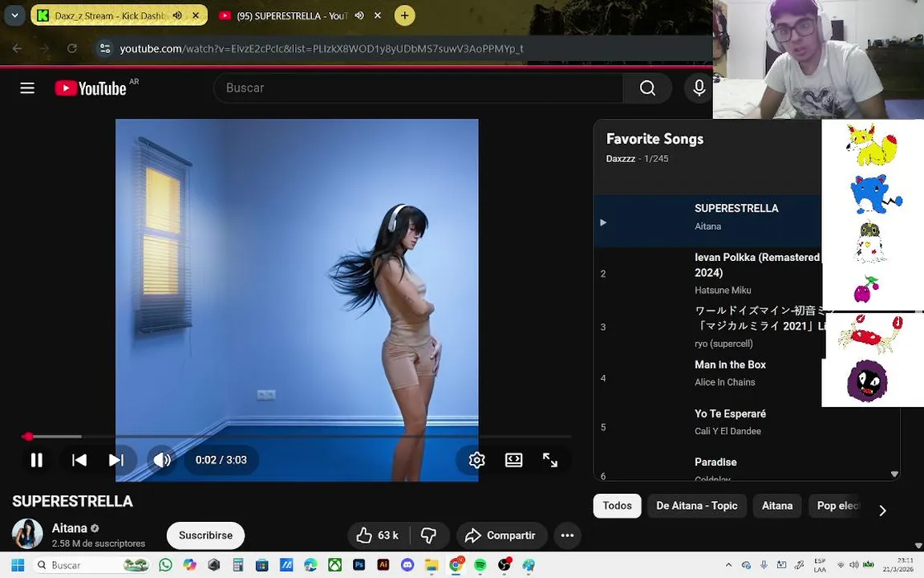The image size is (924, 578).
Task: Mute the video player volume
Action: point(162,460)
